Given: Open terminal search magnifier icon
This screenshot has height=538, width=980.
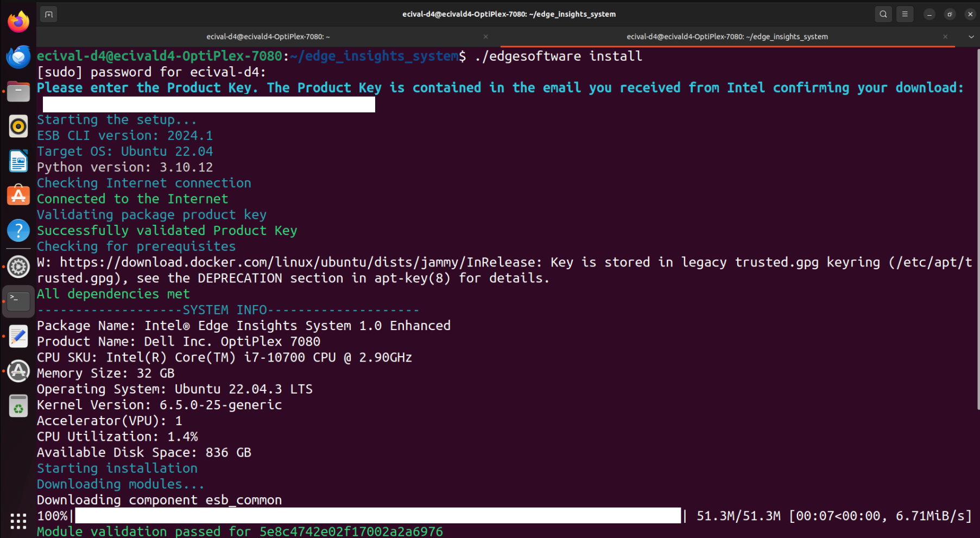Looking at the screenshot, I should point(883,14).
